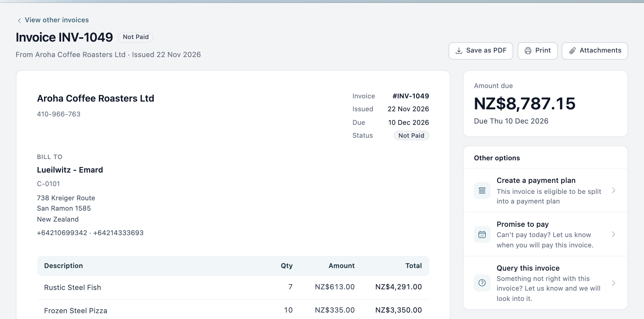
Task: Open the View other invoices link
Action: pyautogui.click(x=57, y=20)
